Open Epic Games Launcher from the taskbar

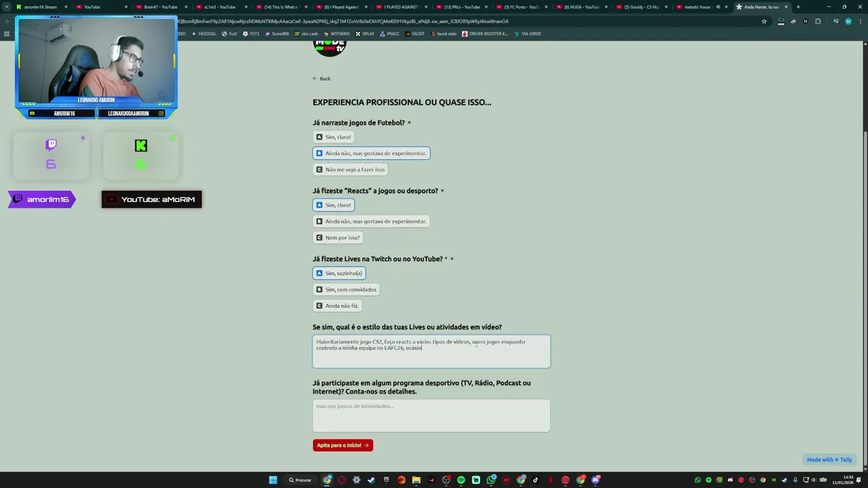[387, 480]
